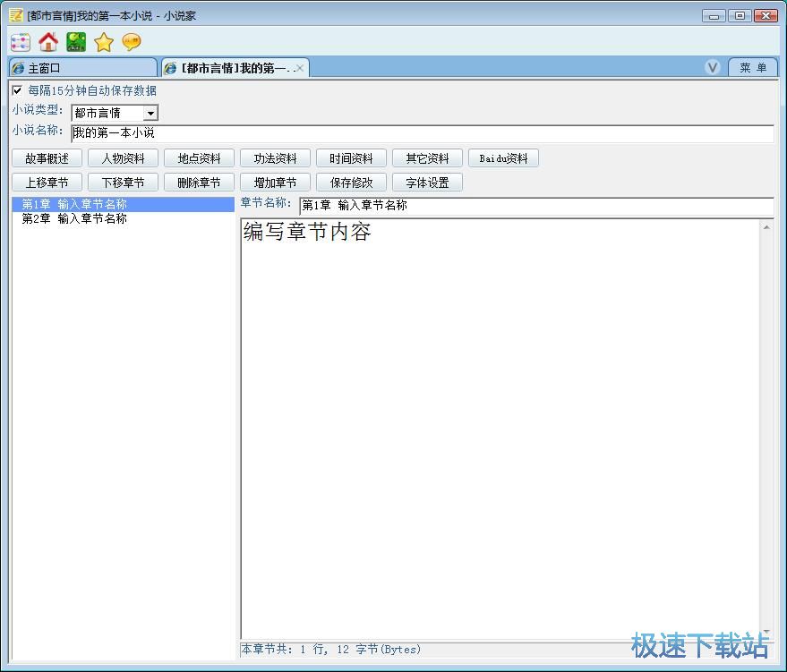Minimize the 小说家 window
The width and height of the screenshot is (787, 672).
(x=714, y=15)
